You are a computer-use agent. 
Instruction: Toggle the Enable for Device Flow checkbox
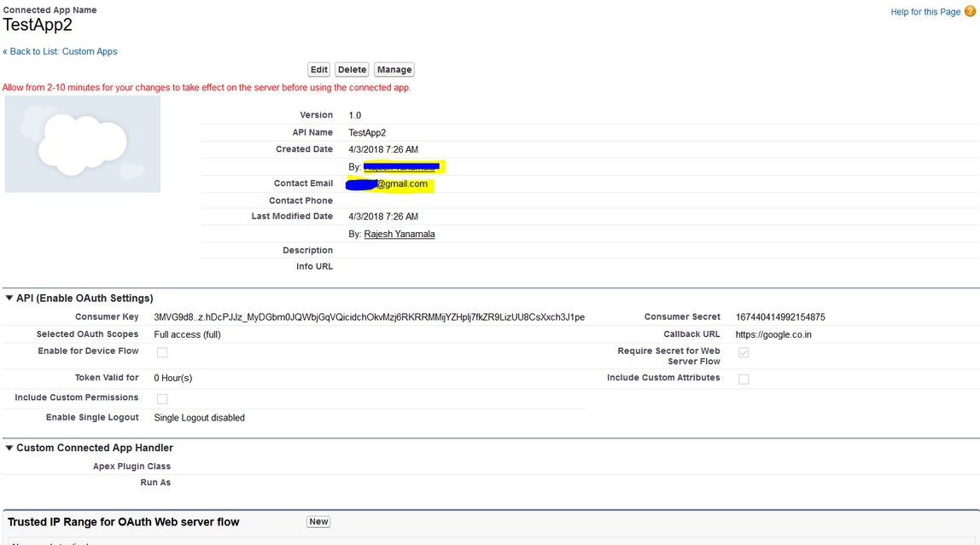pos(162,352)
